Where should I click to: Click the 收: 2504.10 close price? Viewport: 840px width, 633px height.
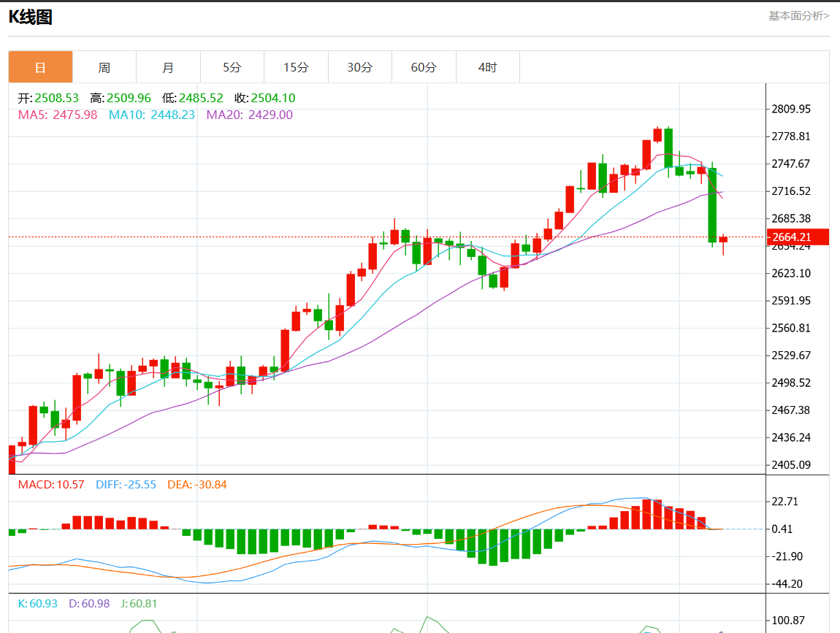(x=264, y=98)
